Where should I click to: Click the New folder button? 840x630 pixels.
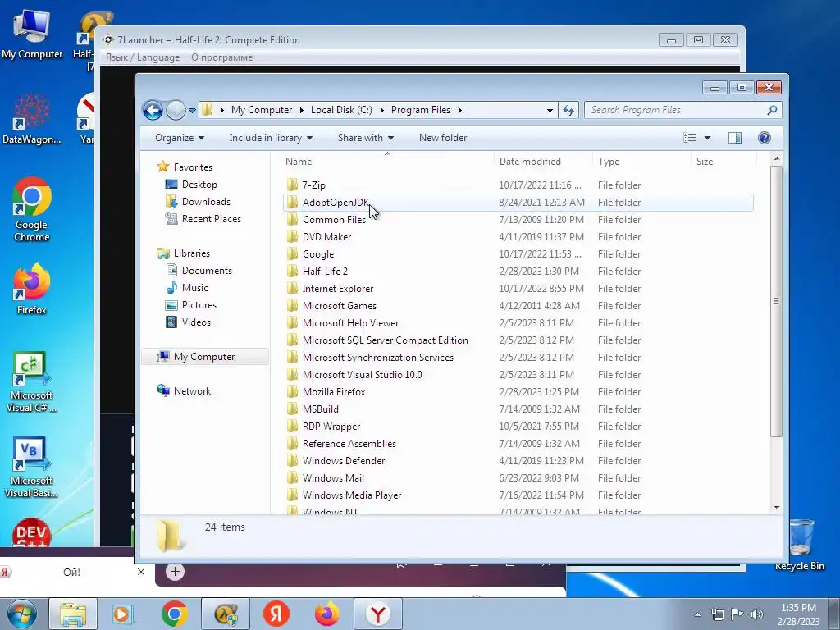point(443,138)
